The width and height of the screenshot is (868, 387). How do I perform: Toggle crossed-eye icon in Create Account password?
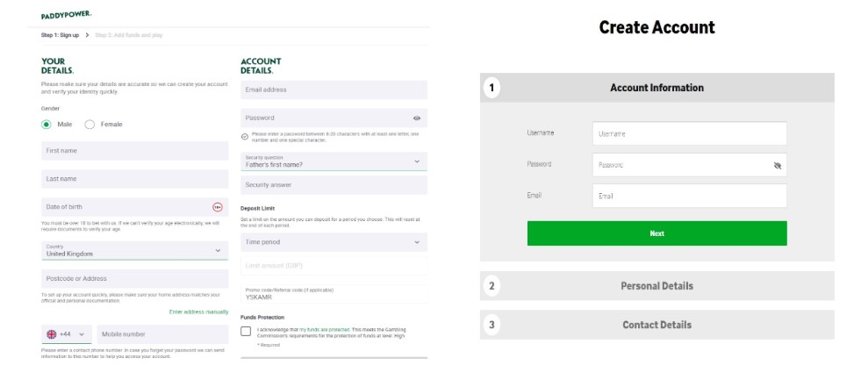pyautogui.click(x=778, y=165)
